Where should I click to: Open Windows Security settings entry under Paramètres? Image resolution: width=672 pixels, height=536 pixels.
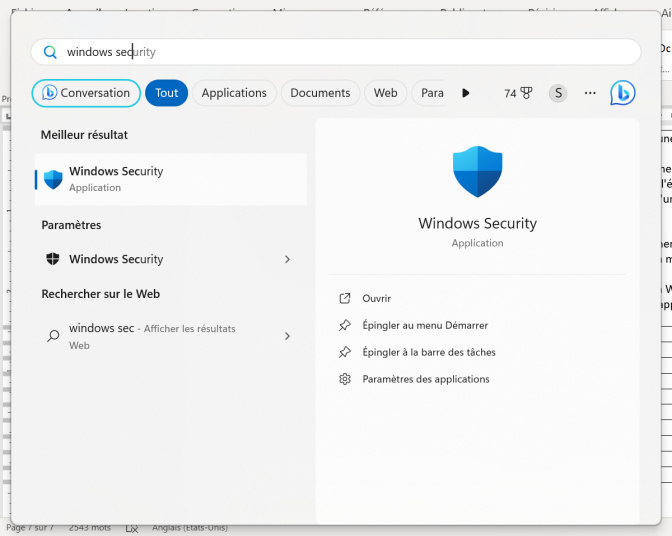coord(171,259)
